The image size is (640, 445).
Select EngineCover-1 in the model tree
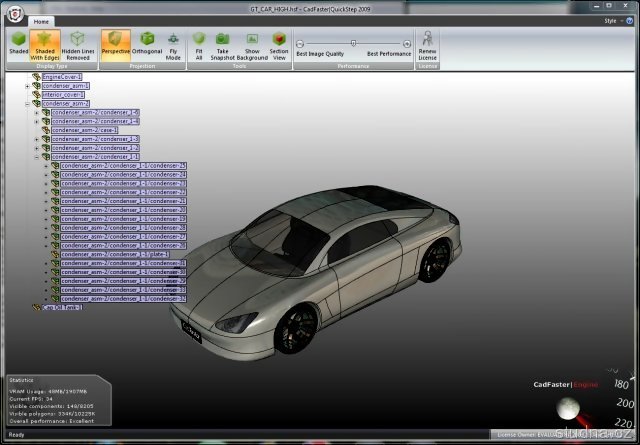61,77
